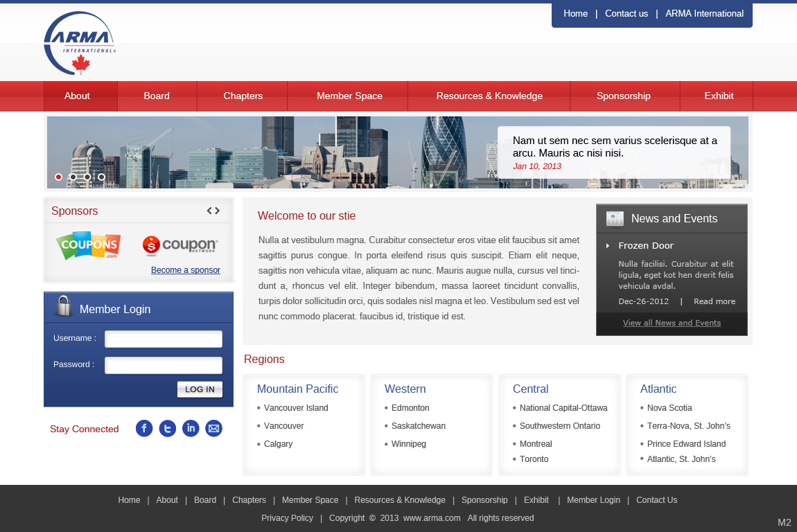This screenshot has width=797, height=532.
Task: Open the Sponsorship menu
Action: coord(624,96)
